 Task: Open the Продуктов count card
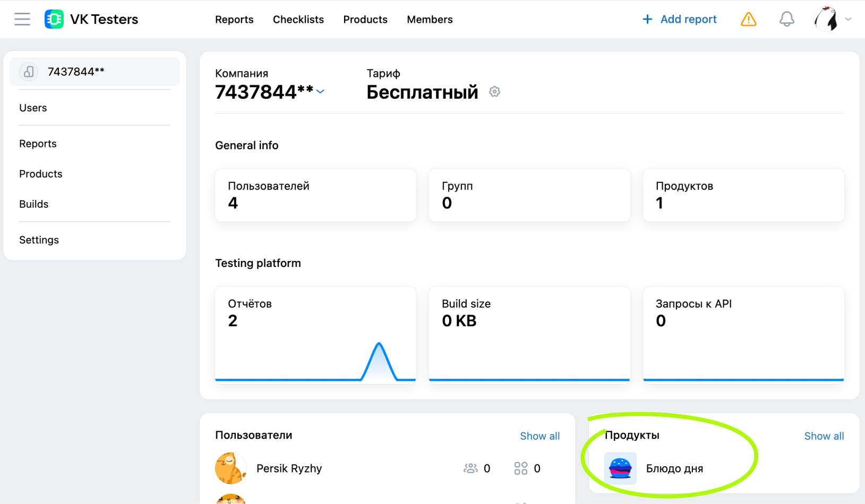(x=743, y=195)
